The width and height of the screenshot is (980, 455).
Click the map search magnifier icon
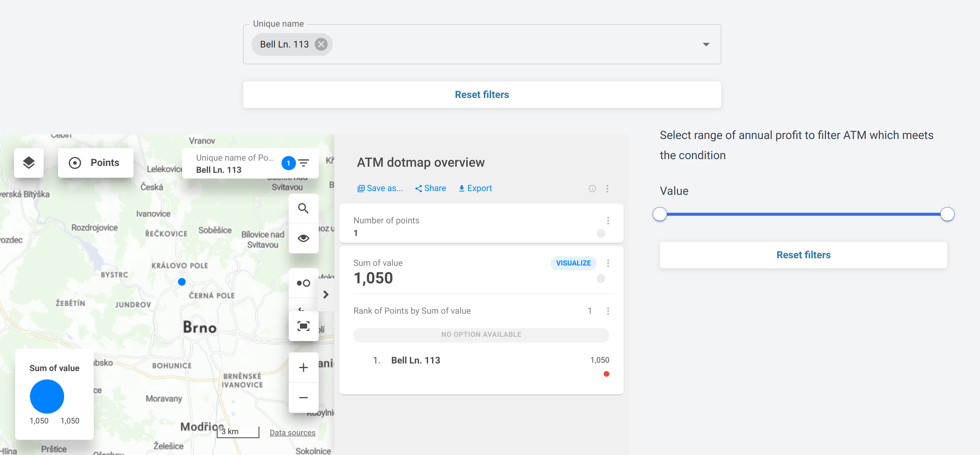tap(303, 208)
